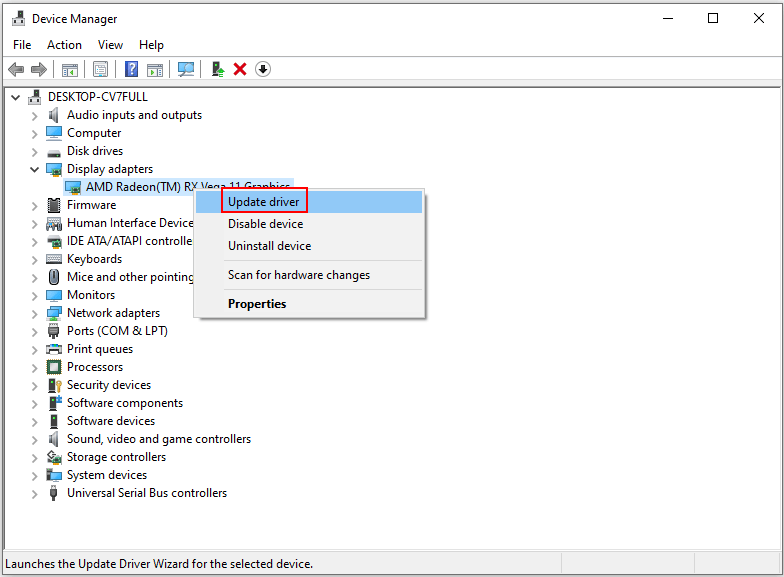Screen dimensions: 784x577
Task: Click the status bar Update Driver Wizard text
Action: point(159,564)
